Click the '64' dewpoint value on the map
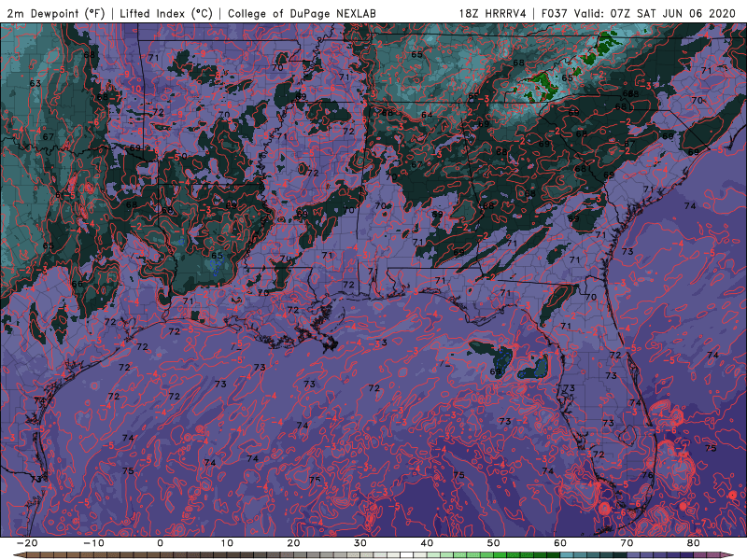 tap(427, 115)
